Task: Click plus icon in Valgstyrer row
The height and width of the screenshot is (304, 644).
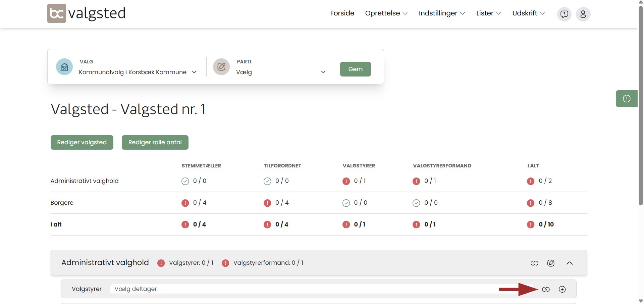Action: pos(562,289)
